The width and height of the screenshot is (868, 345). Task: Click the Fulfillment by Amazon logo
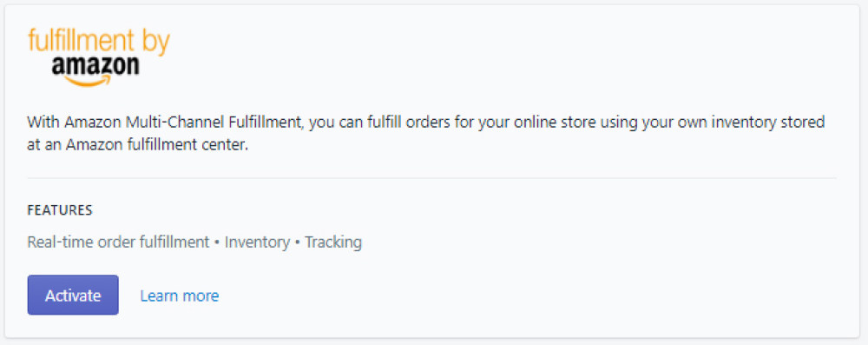click(99, 57)
